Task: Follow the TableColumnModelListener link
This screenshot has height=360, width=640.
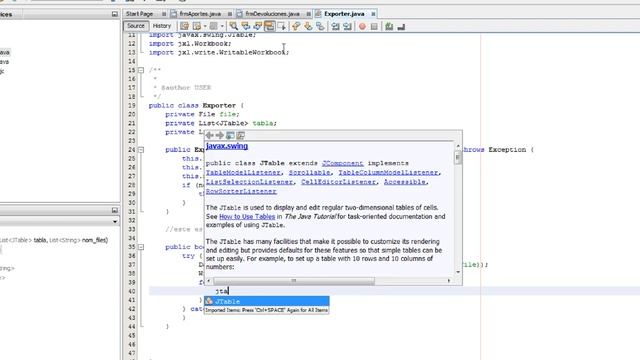Action: [388, 173]
